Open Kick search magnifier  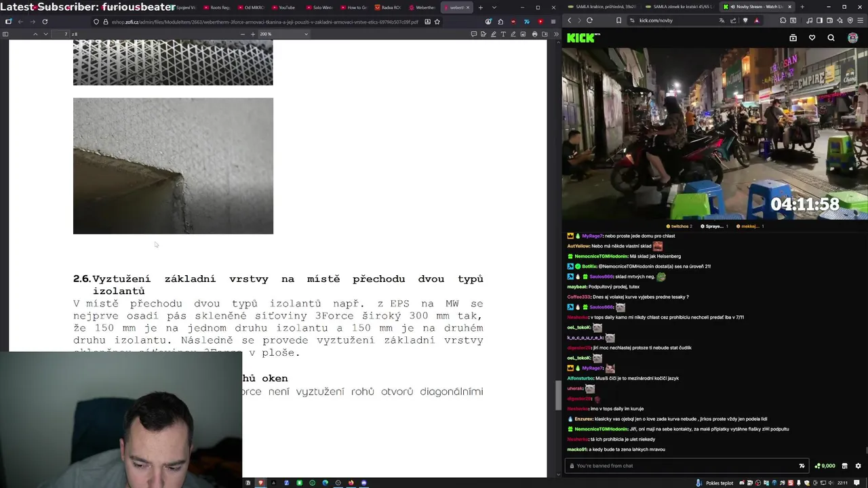tap(831, 38)
